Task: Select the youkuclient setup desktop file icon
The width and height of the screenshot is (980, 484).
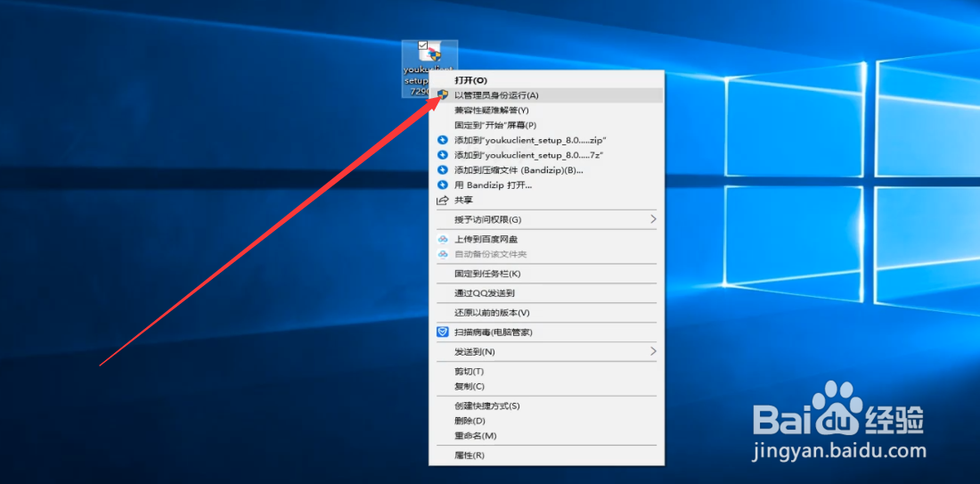Action: pos(430,69)
